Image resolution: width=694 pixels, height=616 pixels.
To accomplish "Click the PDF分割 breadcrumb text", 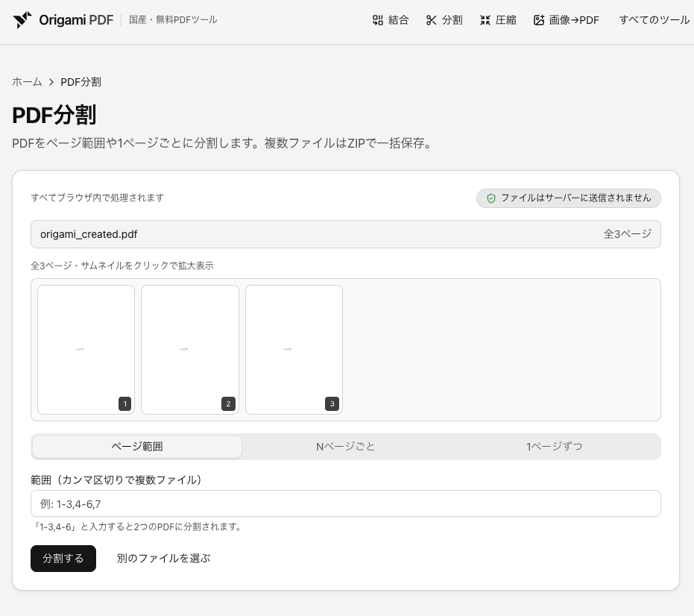I will pos(81,82).
